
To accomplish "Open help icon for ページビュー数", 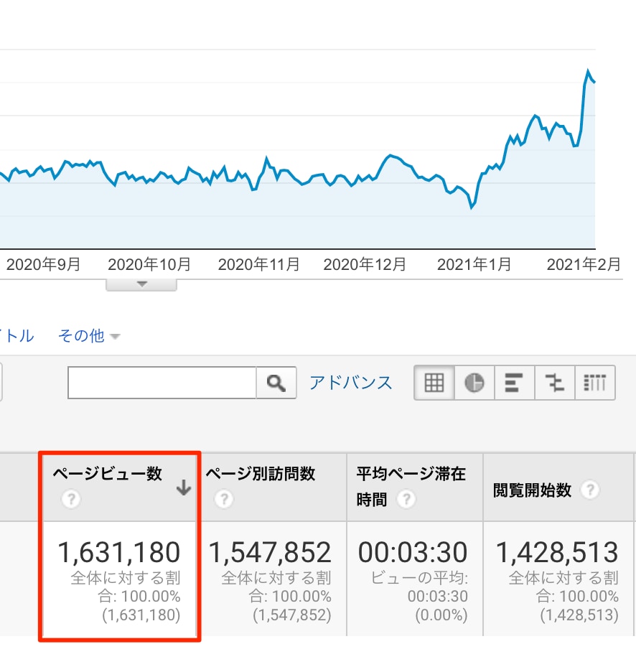I will [71, 499].
